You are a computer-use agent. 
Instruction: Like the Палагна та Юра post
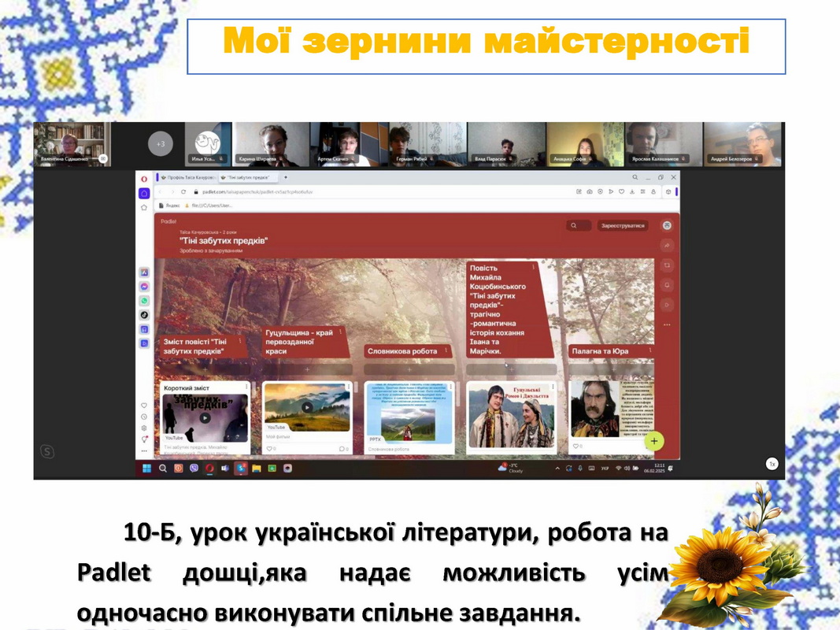577,446
